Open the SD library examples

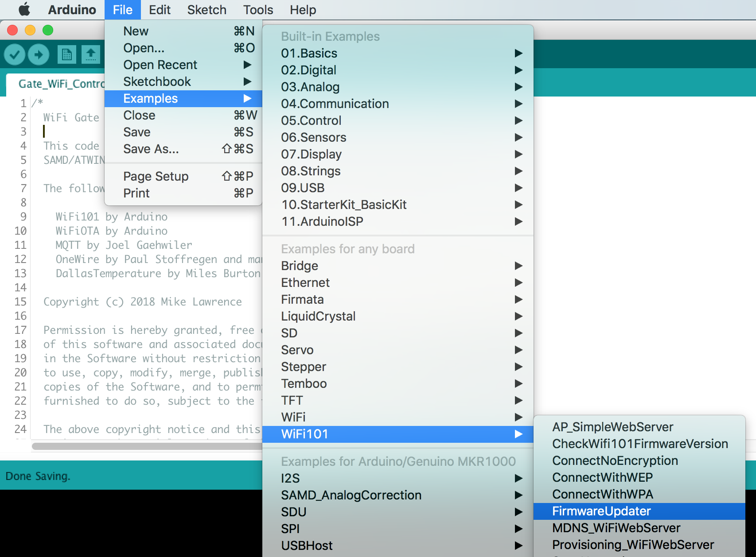[398, 333]
